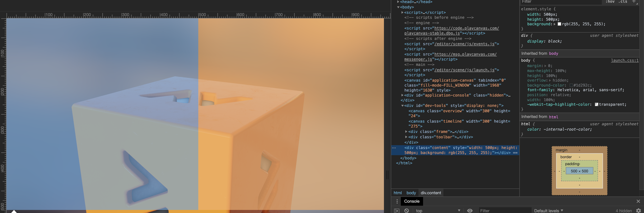Click the closing </html> tag row
The image size is (644, 213).
click(x=404, y=163)
